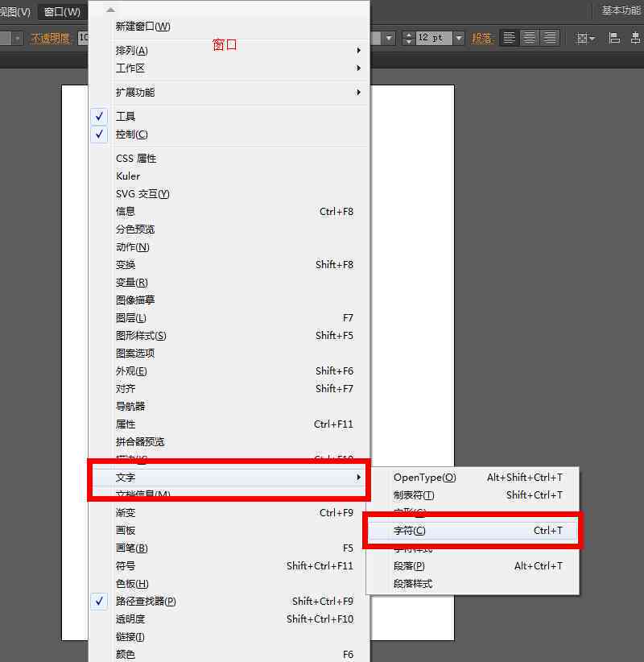
Task: Open the 窗口(W) menu bar item
Action: coord(62,12)
